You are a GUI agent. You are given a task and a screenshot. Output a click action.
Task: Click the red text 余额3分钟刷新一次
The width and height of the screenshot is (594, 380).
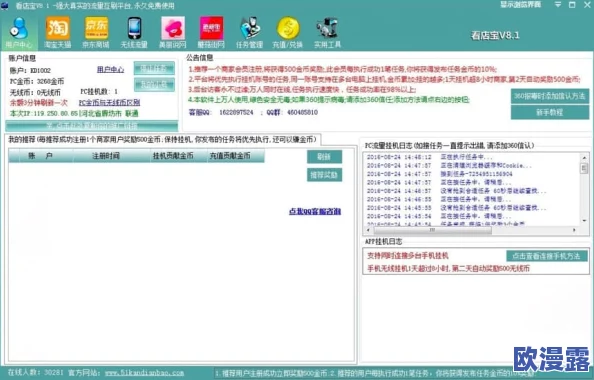pyautogui.click(x=39, y=103)
